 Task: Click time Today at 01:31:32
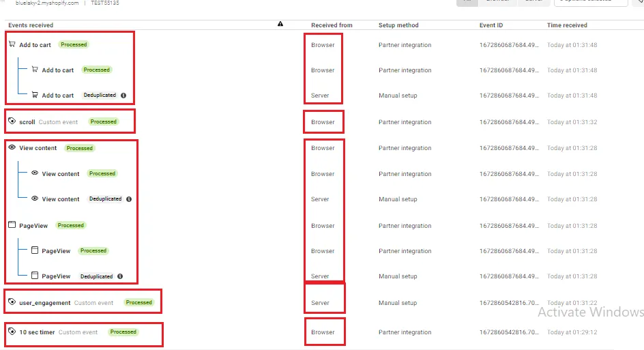click(x=572, y=122)
